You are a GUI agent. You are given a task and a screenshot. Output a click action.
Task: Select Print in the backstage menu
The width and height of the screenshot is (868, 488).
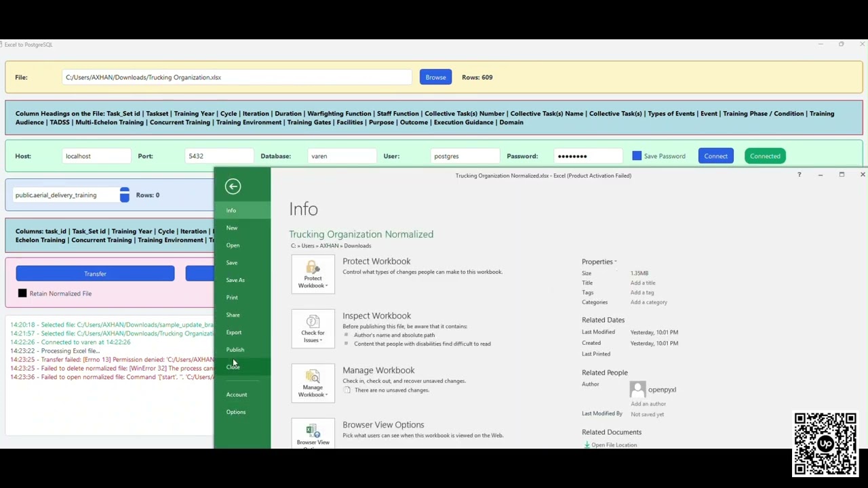point(242,298)
